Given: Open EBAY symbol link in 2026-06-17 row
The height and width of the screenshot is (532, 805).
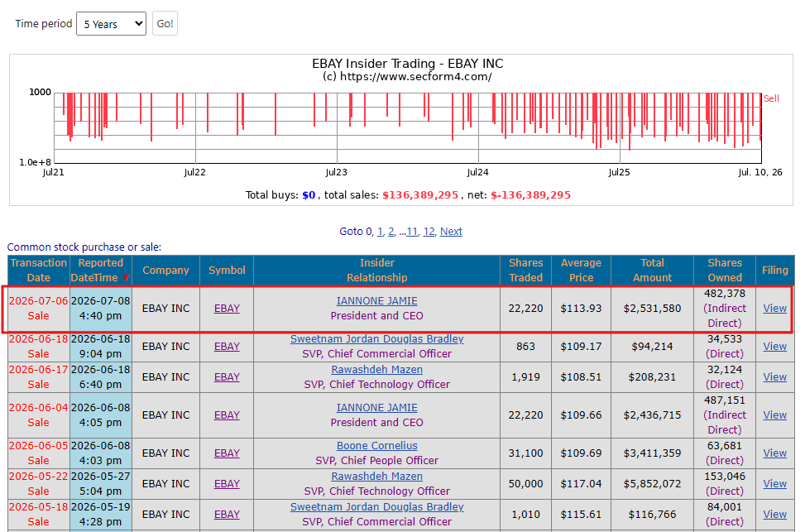Looking at the screenshot, I should (227, 377).
